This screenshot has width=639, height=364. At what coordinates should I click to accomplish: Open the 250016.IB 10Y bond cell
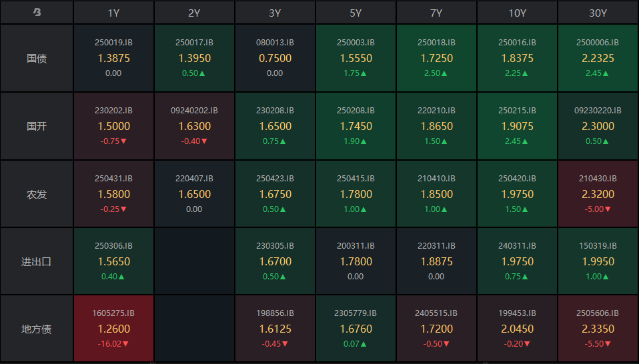pos(517,58)
